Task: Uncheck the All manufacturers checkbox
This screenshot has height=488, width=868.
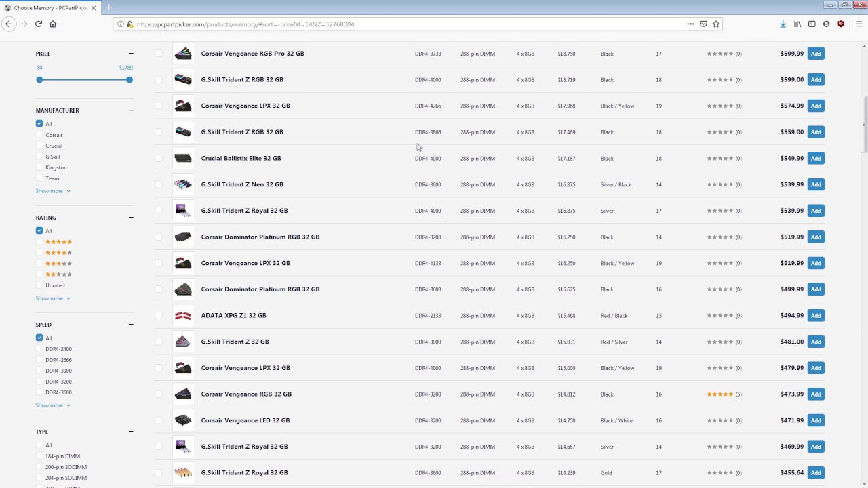Action: (x=39, y=124)
